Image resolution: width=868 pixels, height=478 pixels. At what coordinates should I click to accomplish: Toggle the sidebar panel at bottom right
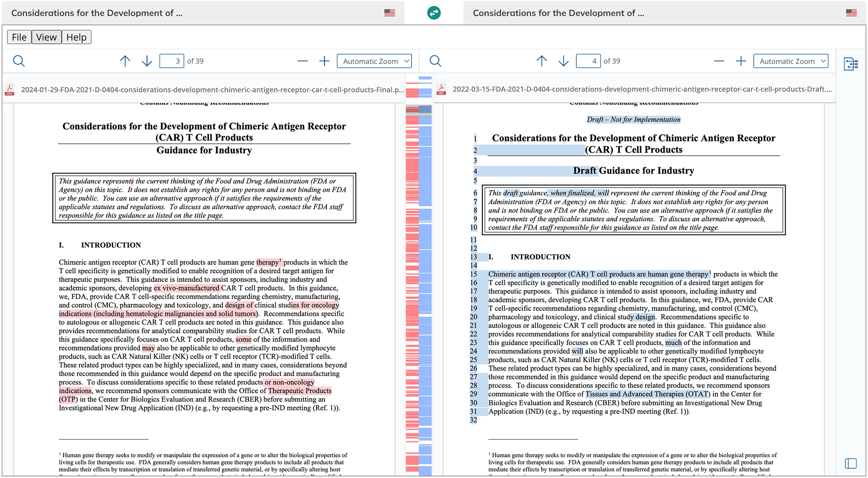[x=851, y=464]
